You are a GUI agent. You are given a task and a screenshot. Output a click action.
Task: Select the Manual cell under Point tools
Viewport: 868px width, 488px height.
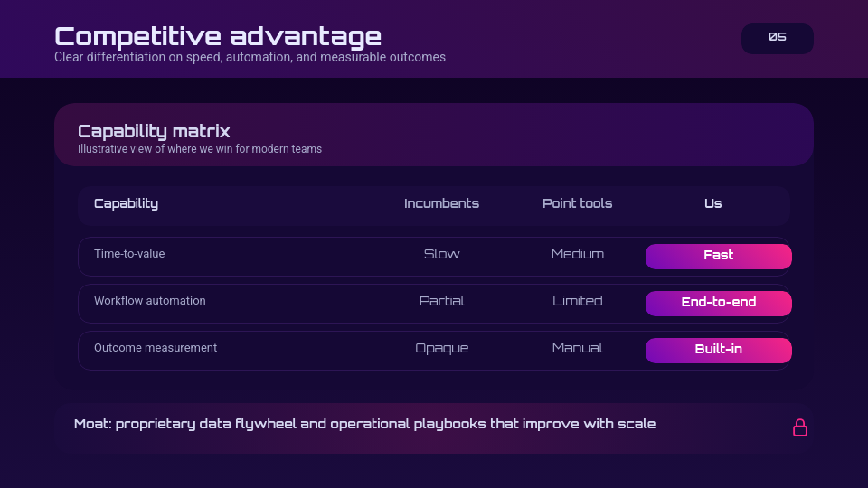point(577,348)
